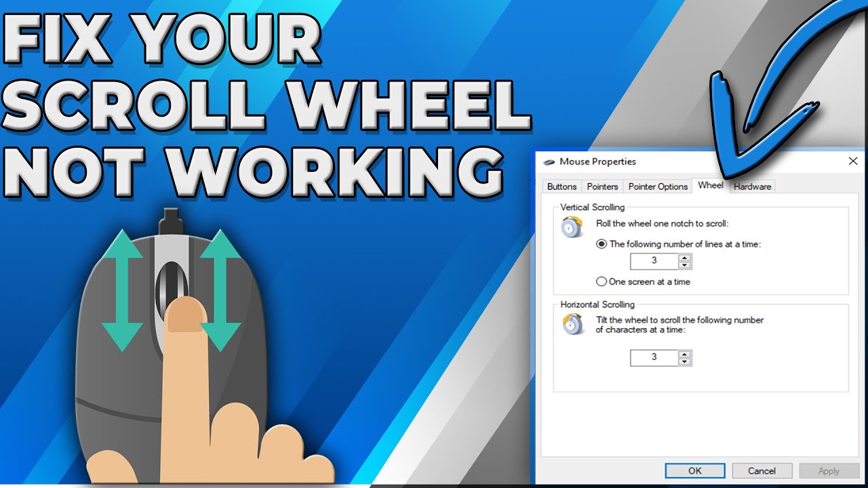This screenshot has width=868, height=488.
Task: Select the Wheel tab
Action: click(x=710, y=185)
